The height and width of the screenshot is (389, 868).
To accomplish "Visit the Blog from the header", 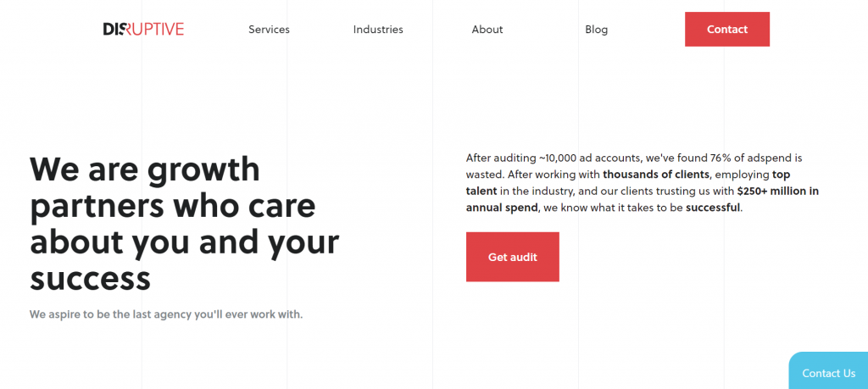I will point(596,30).
